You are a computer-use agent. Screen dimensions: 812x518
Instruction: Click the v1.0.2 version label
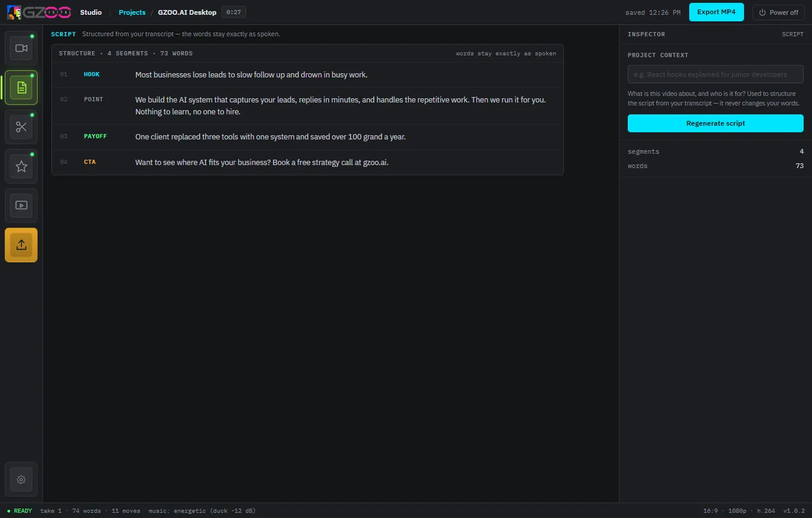pyautogui.click(x=794, y=511)
